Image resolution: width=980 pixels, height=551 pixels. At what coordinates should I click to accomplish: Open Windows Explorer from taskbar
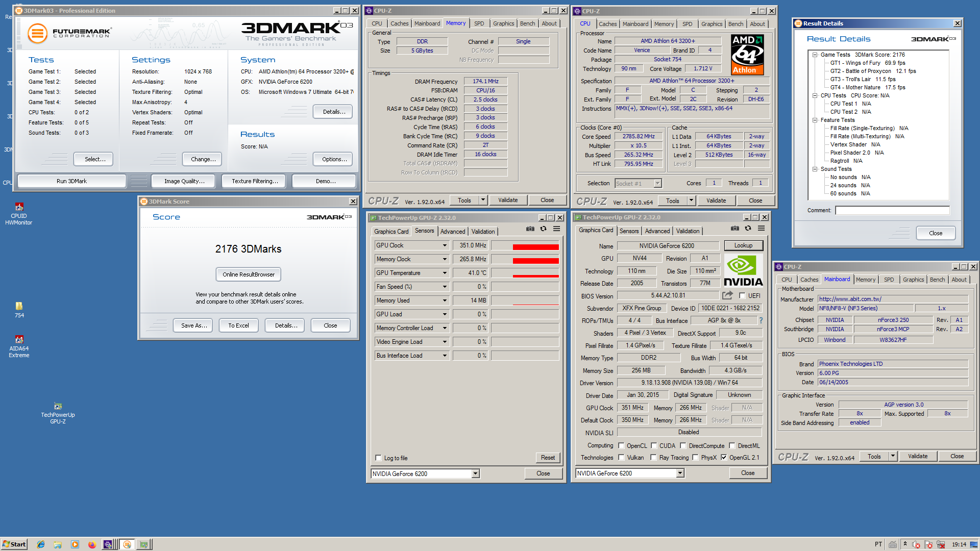(58, 544)
